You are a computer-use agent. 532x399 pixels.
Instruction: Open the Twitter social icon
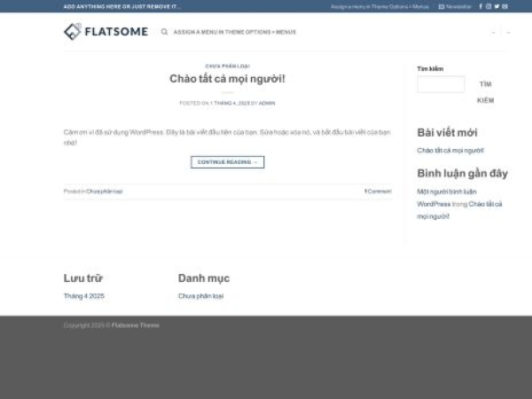pyautogui.click(x=497, y=6)
